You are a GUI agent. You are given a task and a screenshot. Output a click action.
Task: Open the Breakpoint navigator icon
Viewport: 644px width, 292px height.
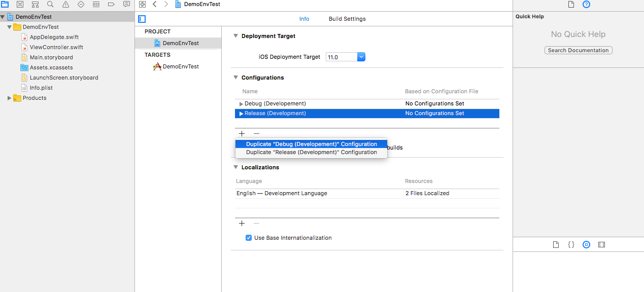(x=111, y=4)
